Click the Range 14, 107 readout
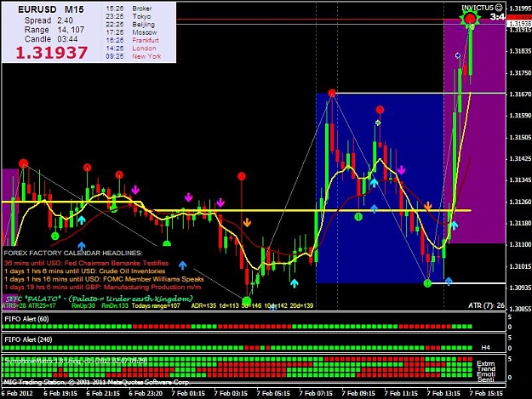The width and height of the screenshot is (532, 399). click(54, 30)
